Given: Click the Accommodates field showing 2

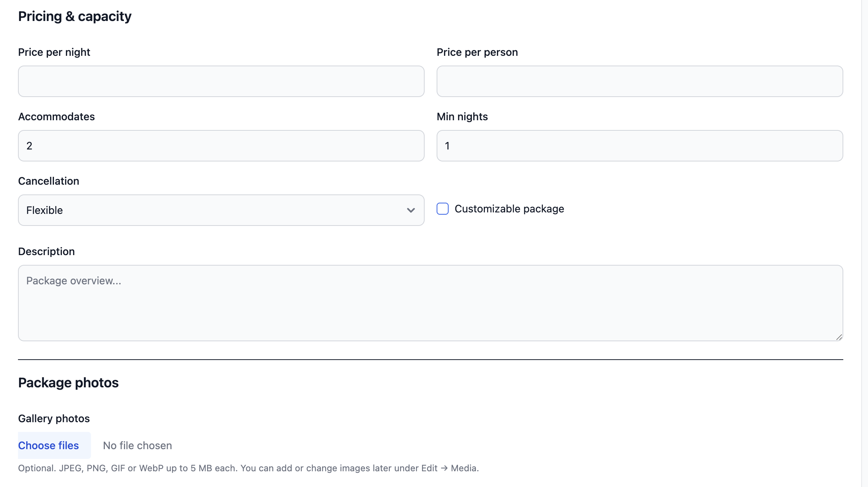Looking at the screenshot, I should (221, 146).
